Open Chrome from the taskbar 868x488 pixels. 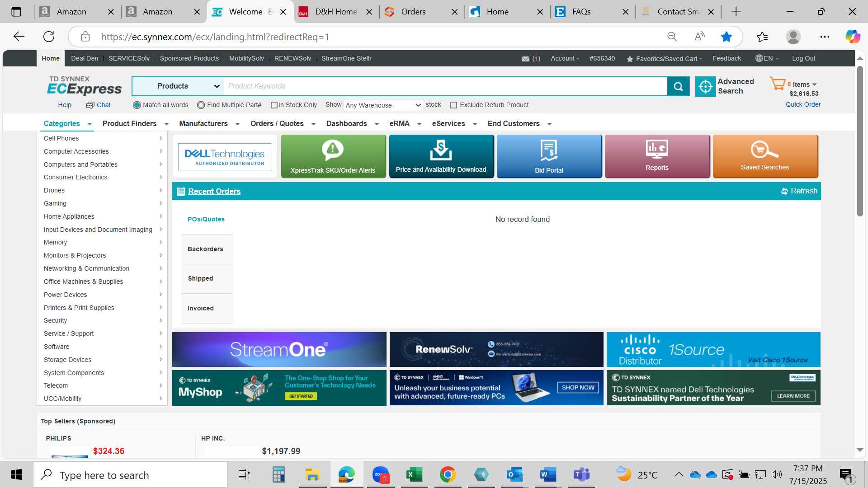448,474
